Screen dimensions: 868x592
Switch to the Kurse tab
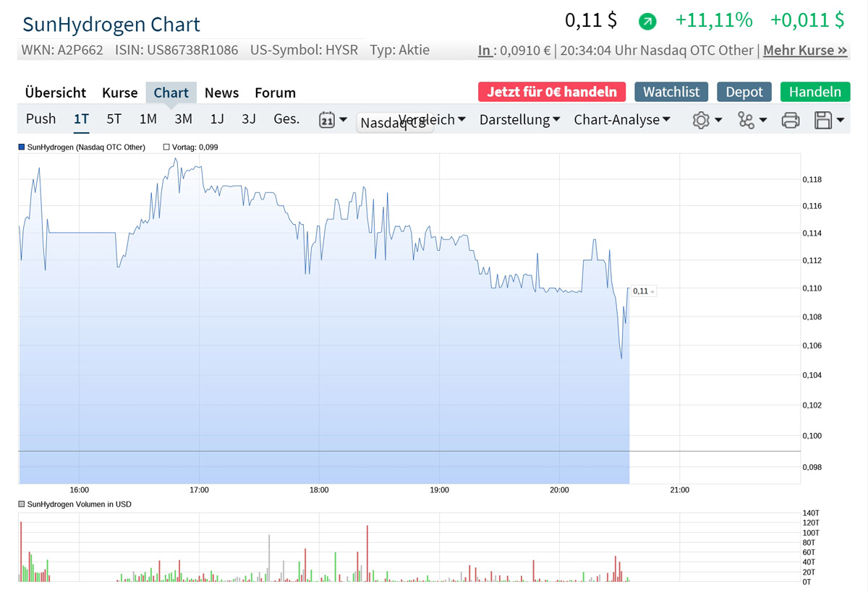click(x=120, y=93)
